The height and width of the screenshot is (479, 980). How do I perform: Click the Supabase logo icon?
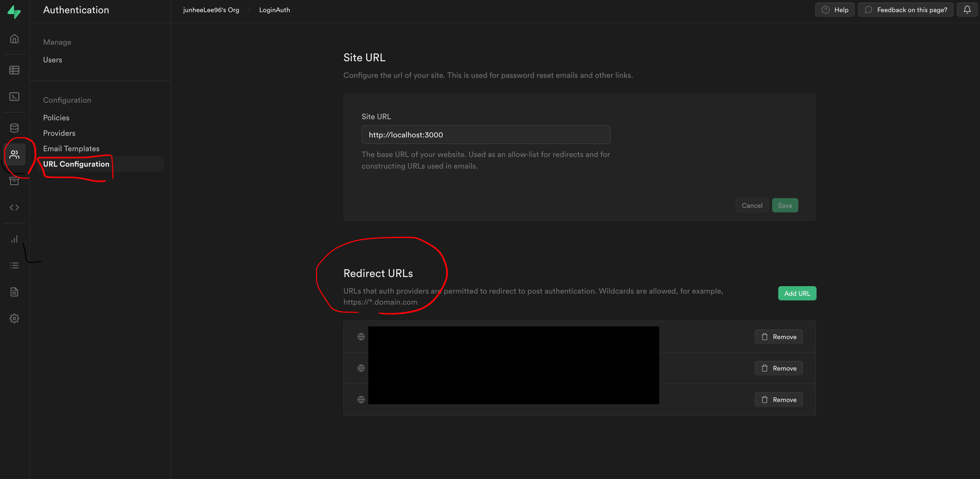click(14, 12)
